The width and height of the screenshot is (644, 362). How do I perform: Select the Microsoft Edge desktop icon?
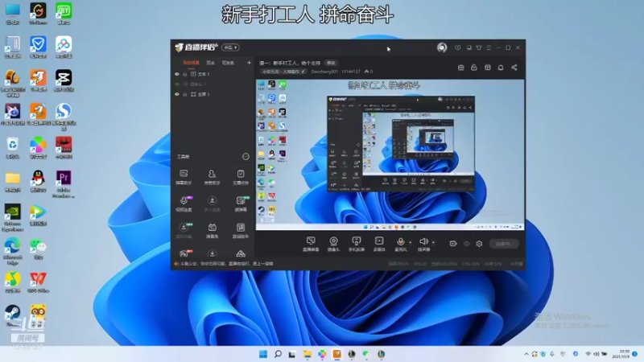click(12, 251)
